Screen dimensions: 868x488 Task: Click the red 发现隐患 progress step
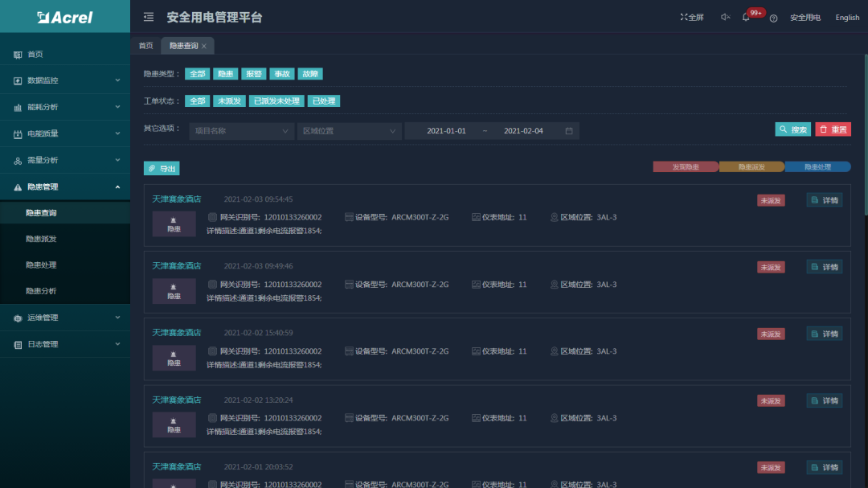pyautogui.click(x=685, y=166)
